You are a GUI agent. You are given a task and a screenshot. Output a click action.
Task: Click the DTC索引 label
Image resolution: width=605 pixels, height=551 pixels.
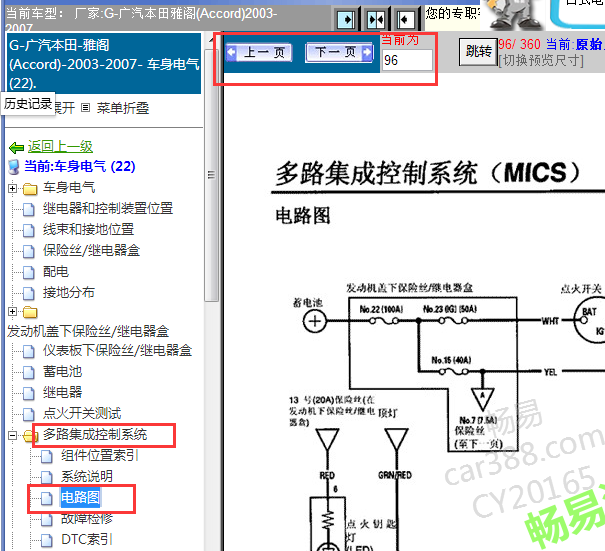tap(87, 539)
